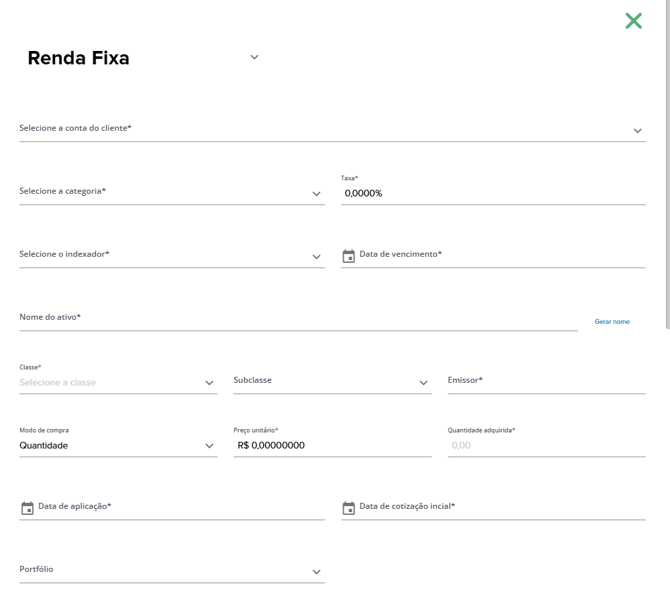
Task: Open the Selecione a conta do cliente dropdown
Action: point(332,129)
